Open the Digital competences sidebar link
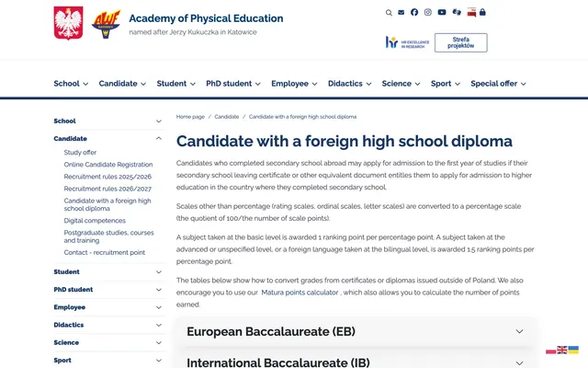Screen dimensions: 588x368 pyautogui.click(x=95, y=221)
